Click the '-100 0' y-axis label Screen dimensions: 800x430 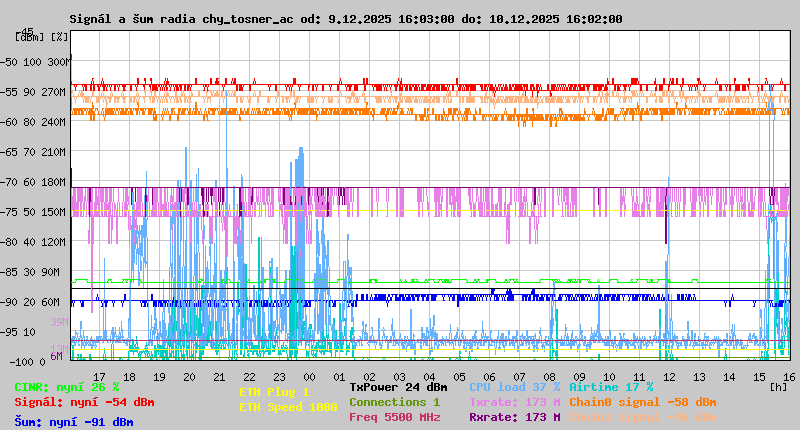tap(27, 362)
